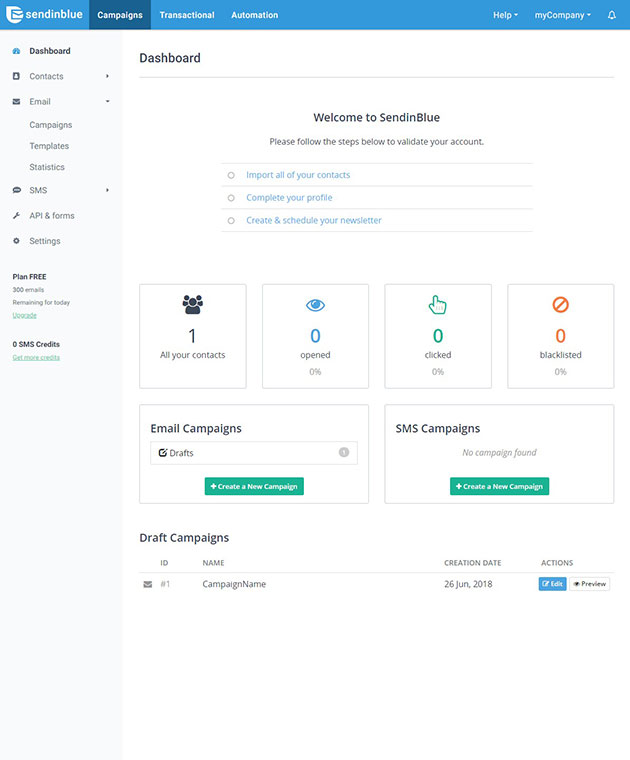Click the blacklisted stats card

click(561, 336)
